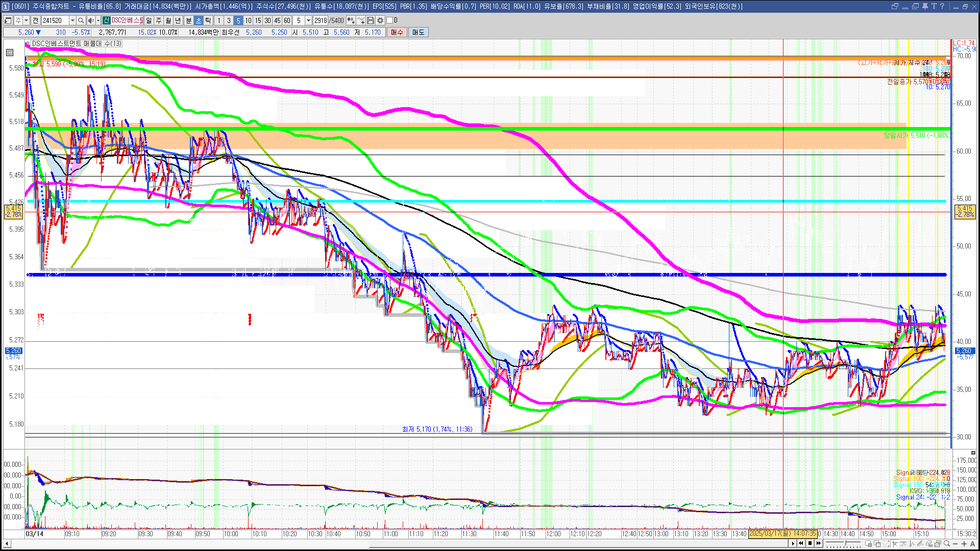The image size is (980, 551).
Task: Click the chart grid icon at top-left of chart
Action: tap(10, 53)
